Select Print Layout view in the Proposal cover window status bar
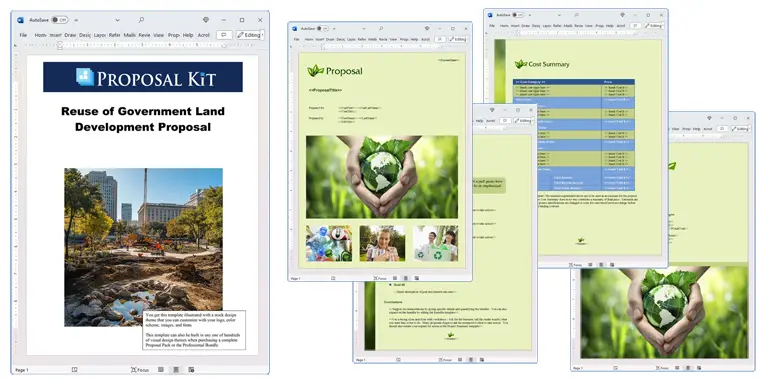 click(x=406, y=278)
